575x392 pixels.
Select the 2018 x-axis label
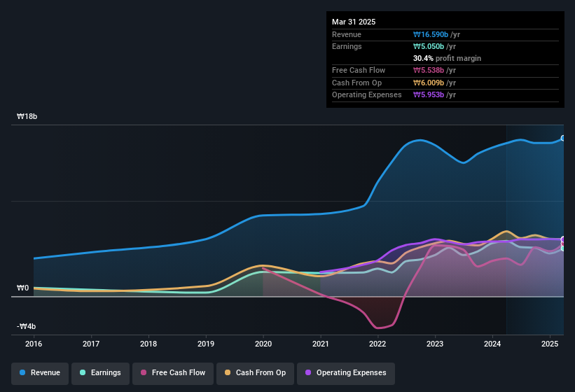[148, 344]
